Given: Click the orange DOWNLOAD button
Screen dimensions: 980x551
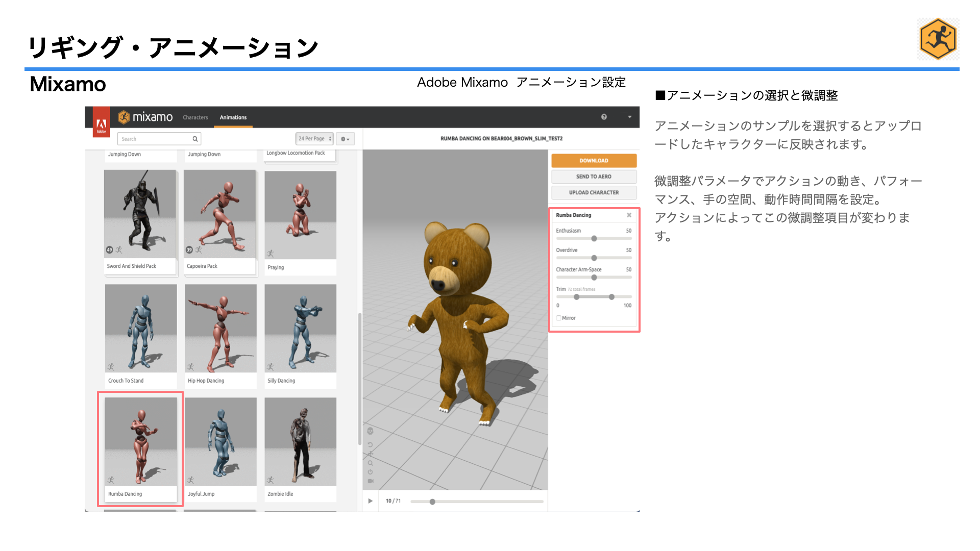Looking at the screenshot, I should pos(594,161).
